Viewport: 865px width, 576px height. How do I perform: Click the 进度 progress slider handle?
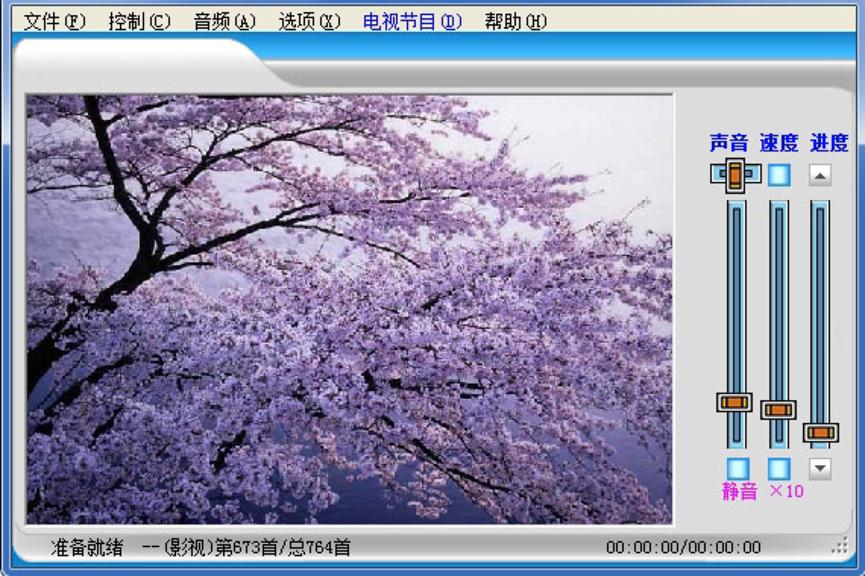click(x=818, y=434)
